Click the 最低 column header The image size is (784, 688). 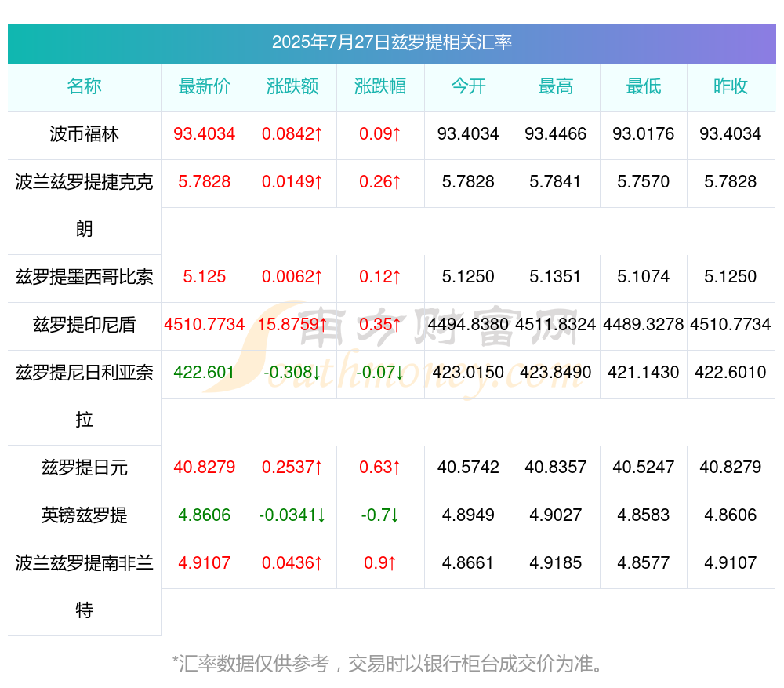tap(644, 86)
